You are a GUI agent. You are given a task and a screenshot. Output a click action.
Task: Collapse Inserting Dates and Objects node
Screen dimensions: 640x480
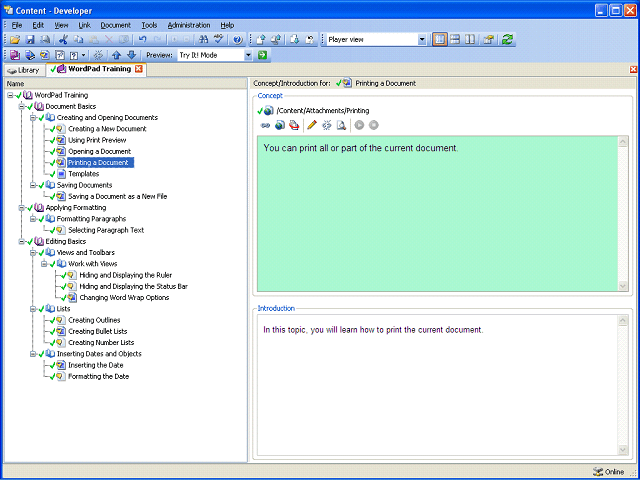point(33,354)
